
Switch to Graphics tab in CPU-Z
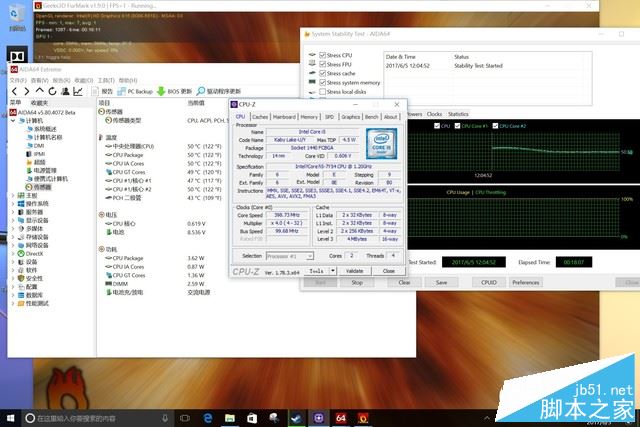[351, 117]
